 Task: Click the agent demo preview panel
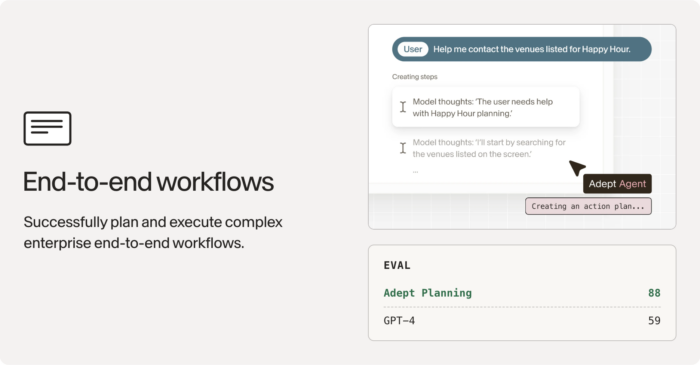pos(522,127)
